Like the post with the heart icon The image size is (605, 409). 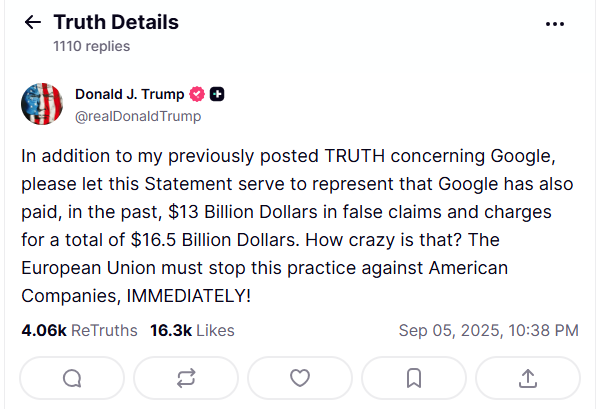click(300, 378)
